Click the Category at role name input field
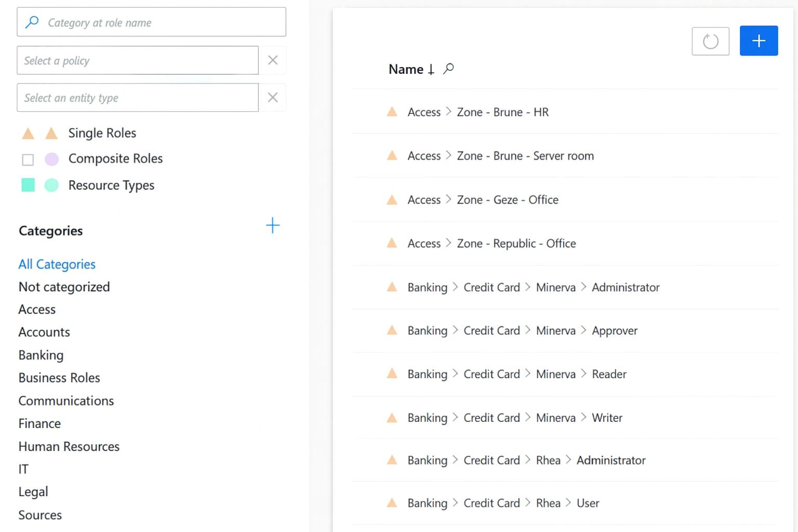 151,22
